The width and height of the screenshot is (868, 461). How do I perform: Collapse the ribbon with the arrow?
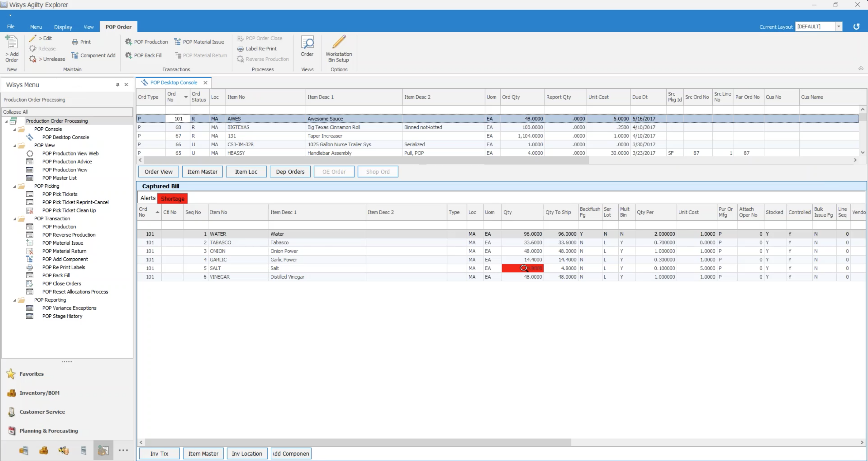pos(861,68)
